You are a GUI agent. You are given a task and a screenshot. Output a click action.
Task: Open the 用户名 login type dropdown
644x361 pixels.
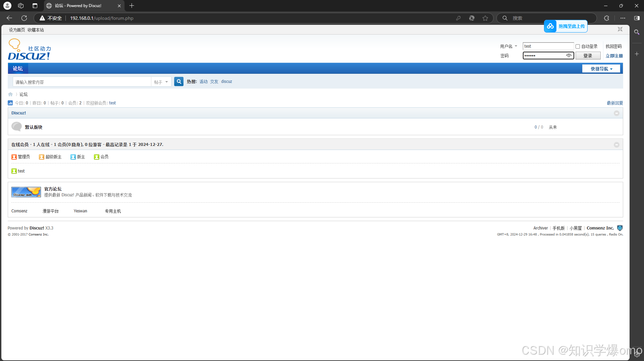(x=508, y=46)
